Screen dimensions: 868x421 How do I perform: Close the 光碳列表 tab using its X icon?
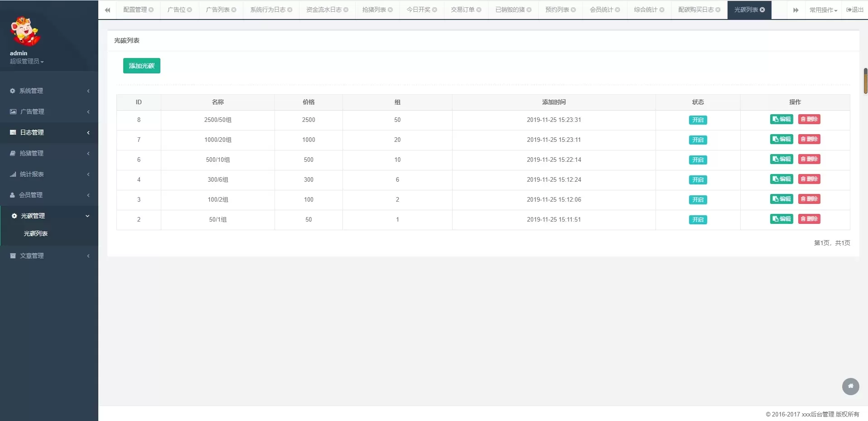pyautogui.click(x=762, y=10)
